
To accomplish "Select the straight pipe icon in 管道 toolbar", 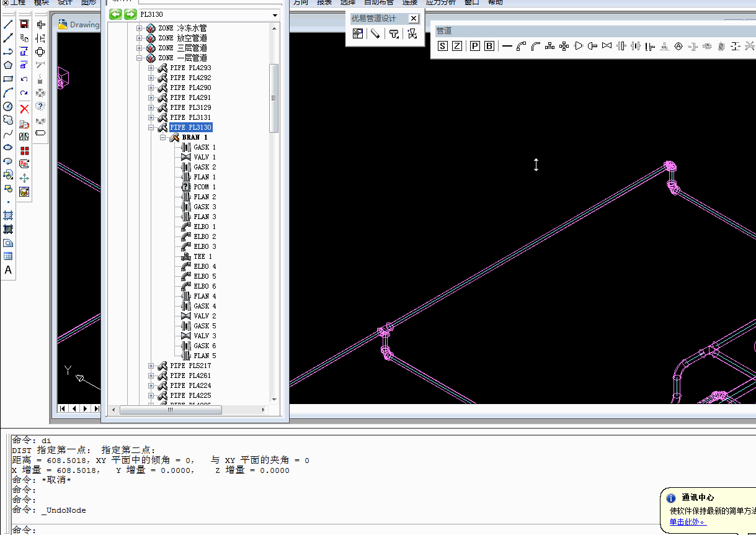I will click(507, 46).
